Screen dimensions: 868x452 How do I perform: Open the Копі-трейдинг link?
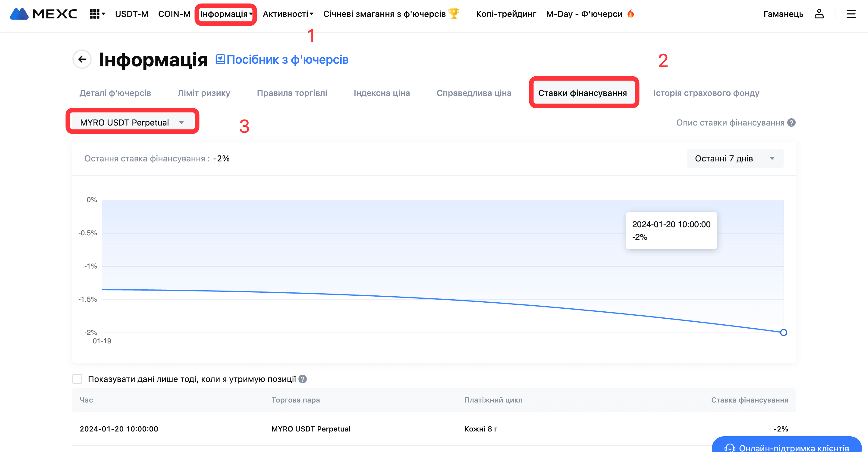(506, 14)
